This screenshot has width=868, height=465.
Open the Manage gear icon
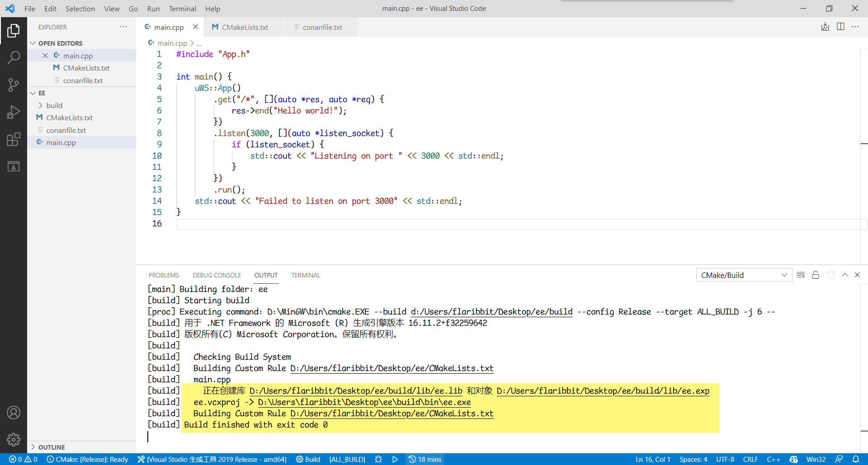click(x=14, y=440)
